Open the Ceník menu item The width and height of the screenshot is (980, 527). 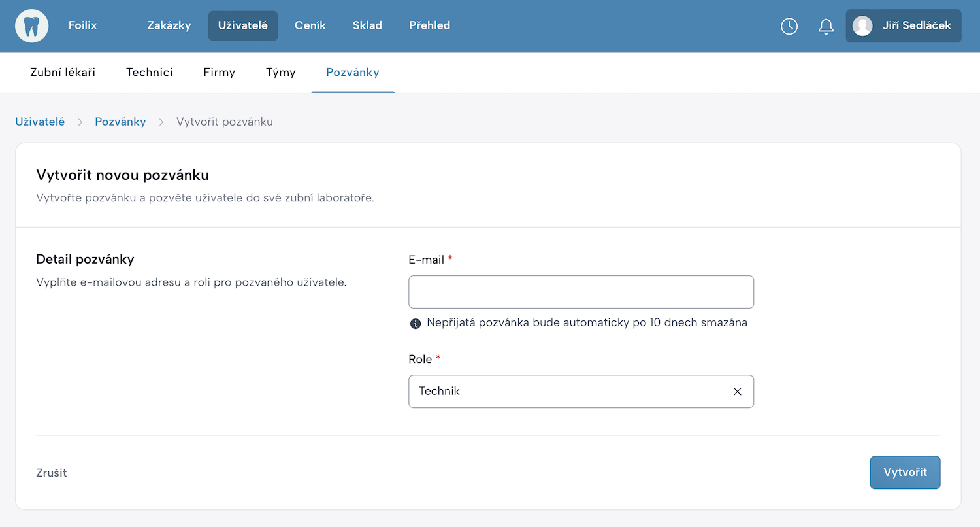(310, 26)
